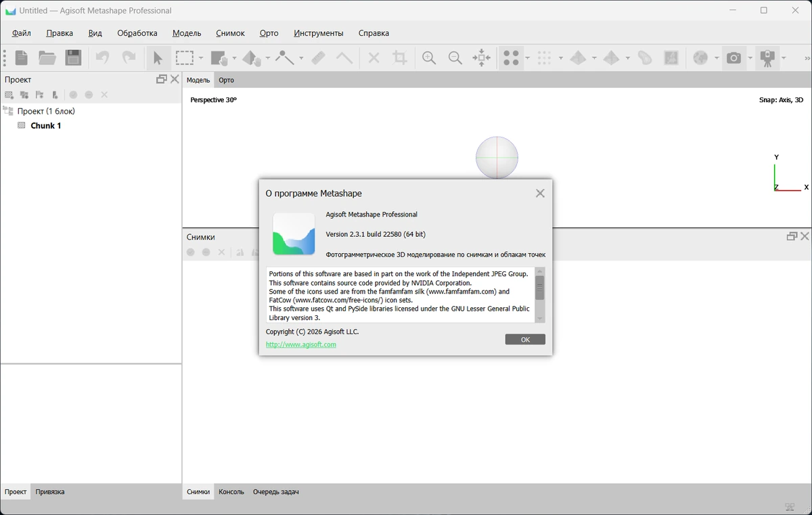Click OK in the About dialog

pyautogui.click(x=525, y=340)
